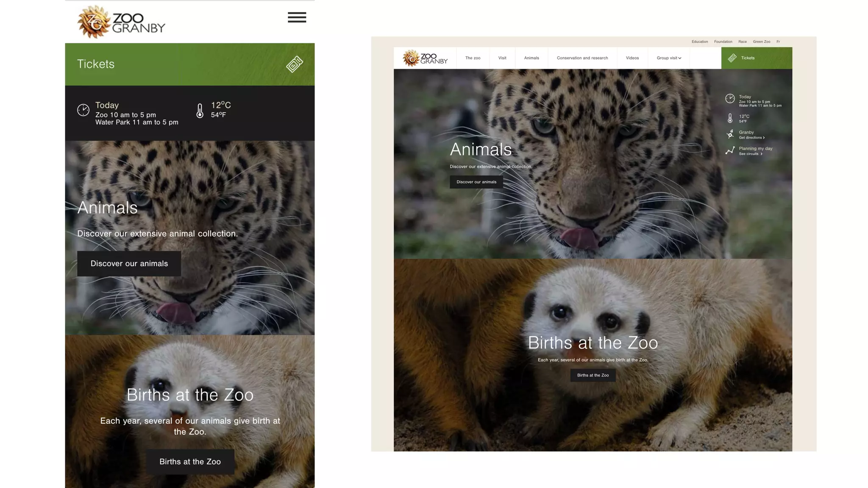Click mobile Discover our animals button

pos(129,263)
